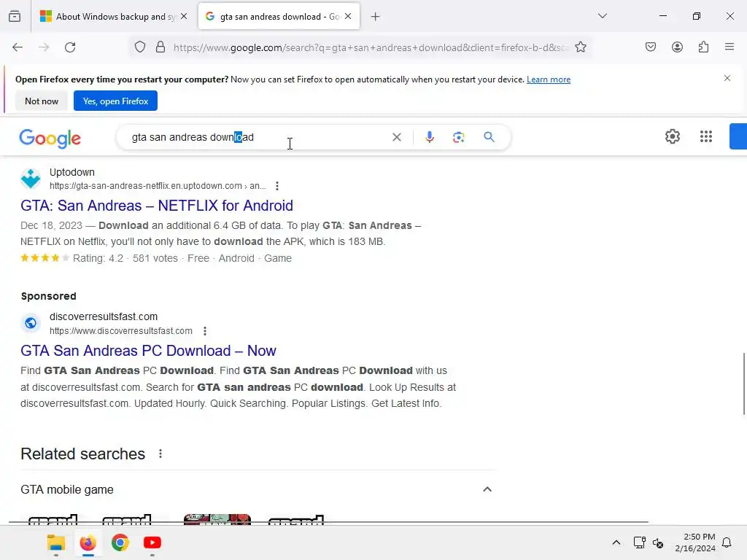Open Firefox taskbar icon
Image resolution: width=747 pixels, height=560 pixels.
click(88, 542)
